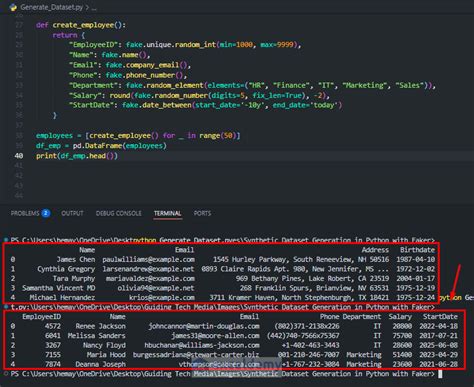Click the blue decoration dot beside the t.py line
This screenshot has height=387, width=474.
point(6,306)
